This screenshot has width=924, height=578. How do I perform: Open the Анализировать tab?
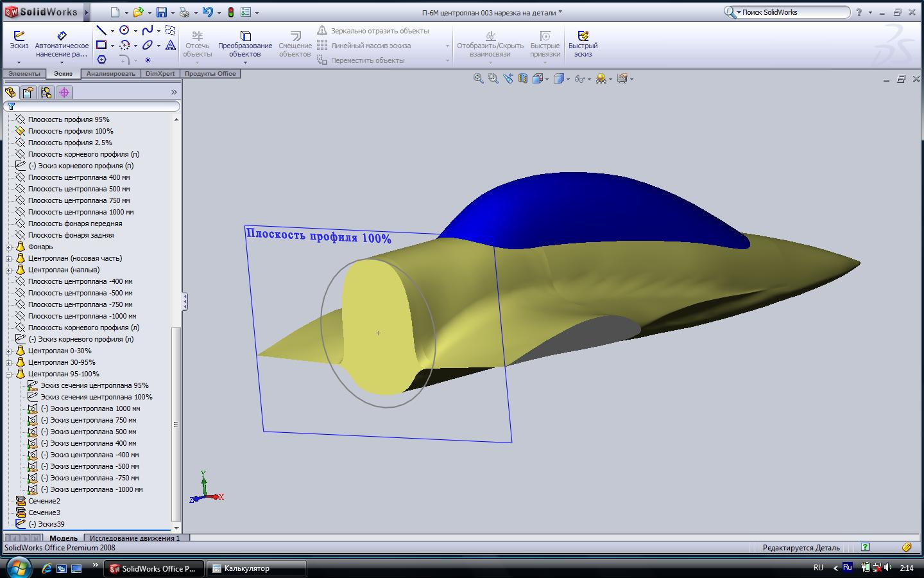(111, 74)
